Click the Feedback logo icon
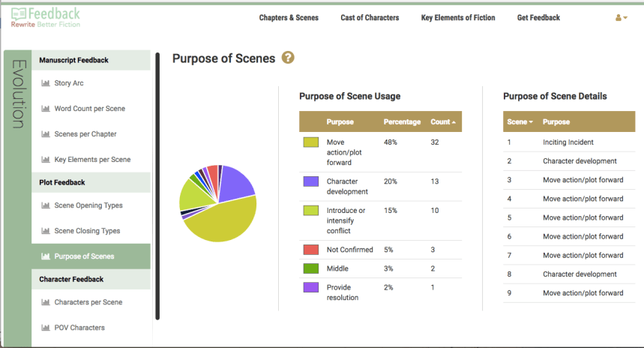This screenshot has height=348, width=644. pos(19,13)
